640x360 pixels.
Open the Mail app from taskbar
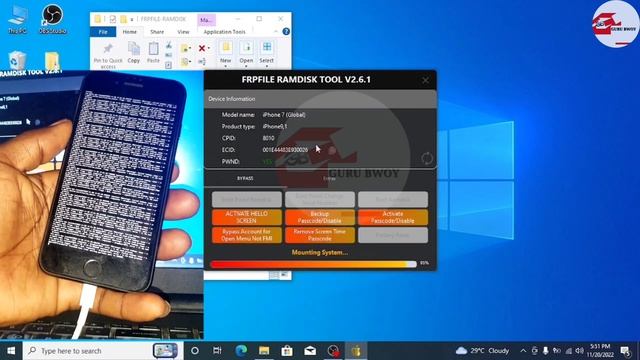[310, 351]
